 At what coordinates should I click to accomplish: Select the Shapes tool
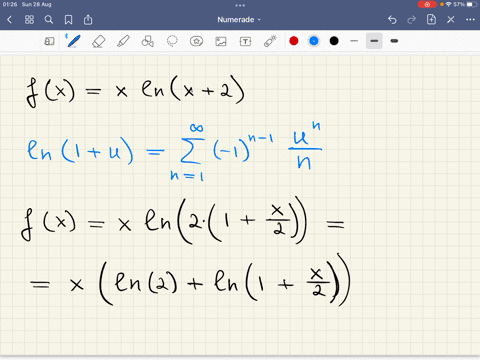click(x=147, y=41)
